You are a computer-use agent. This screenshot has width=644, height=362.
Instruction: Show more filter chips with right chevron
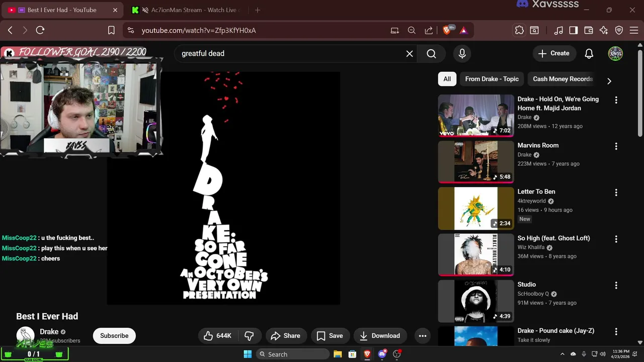(609, 80)
